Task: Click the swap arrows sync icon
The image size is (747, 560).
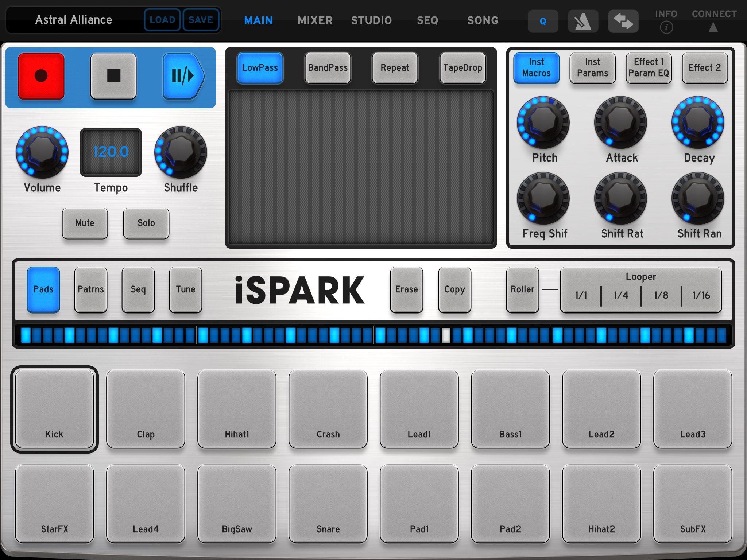Action: 623,22
